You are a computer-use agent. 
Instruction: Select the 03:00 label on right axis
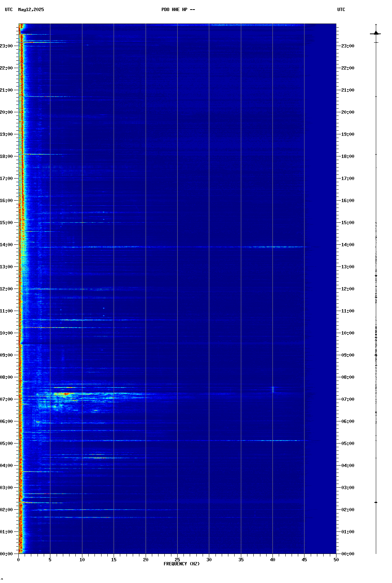tap(348, 488)
